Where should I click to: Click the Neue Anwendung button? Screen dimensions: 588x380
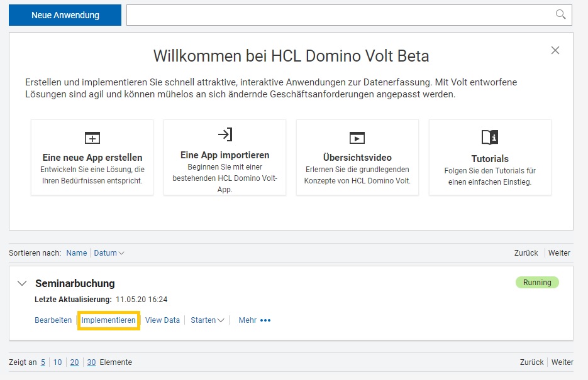65,15
